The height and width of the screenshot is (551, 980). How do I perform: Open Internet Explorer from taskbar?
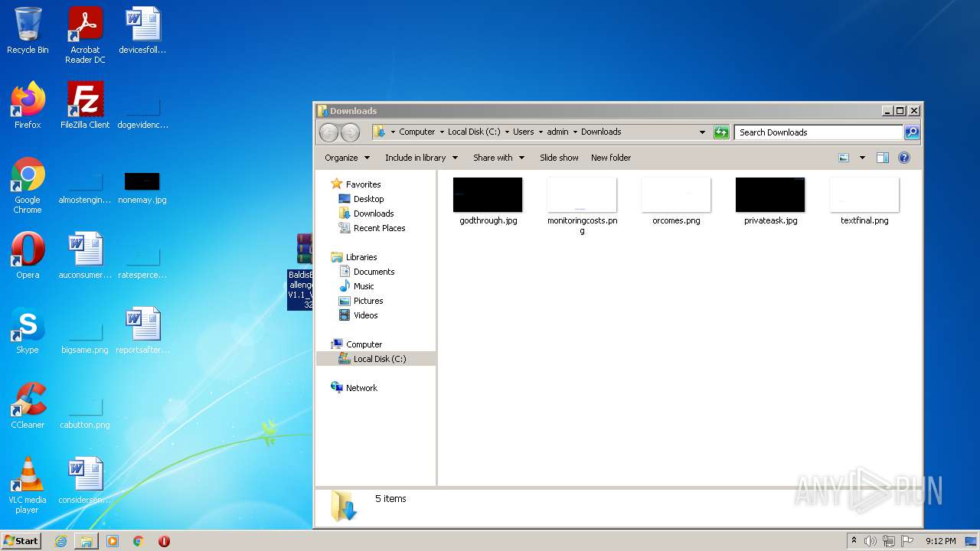60,541
